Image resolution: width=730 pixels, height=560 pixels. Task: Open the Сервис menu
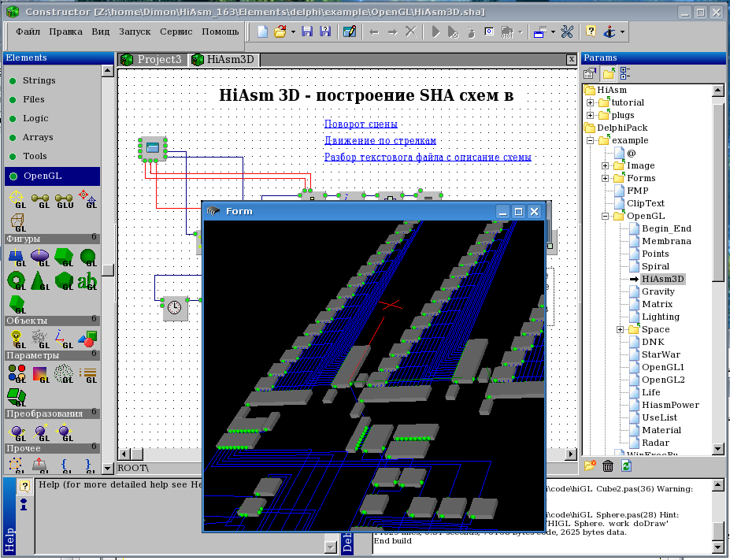[176, 32]
